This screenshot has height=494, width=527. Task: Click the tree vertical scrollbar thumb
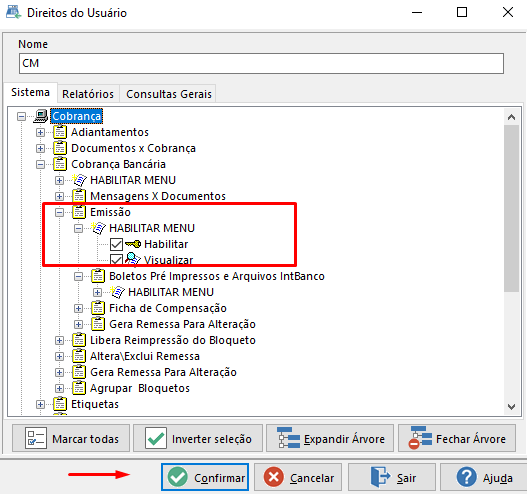512,208
